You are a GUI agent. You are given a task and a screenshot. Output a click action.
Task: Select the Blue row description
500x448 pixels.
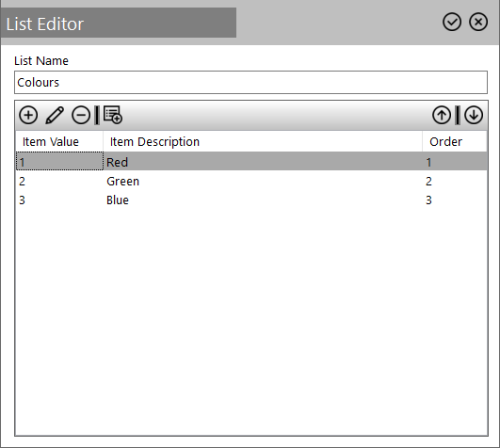coord(118,200)
